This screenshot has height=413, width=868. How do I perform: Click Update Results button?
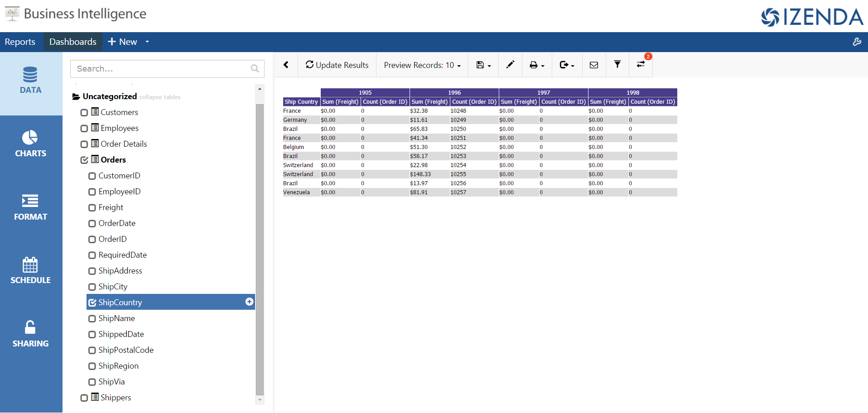coord(337,65)
